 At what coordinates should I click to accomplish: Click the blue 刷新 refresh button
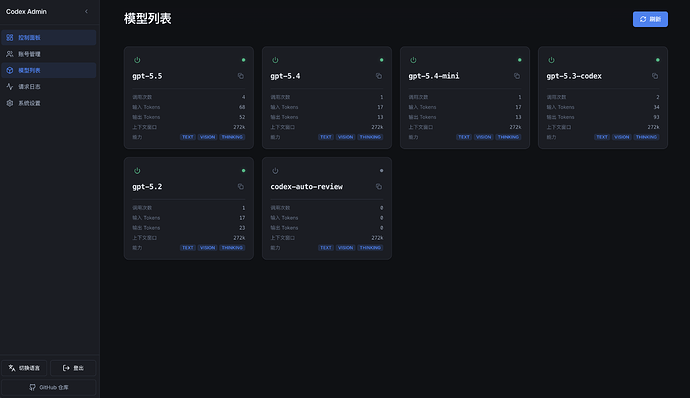[x=650, y=19]
